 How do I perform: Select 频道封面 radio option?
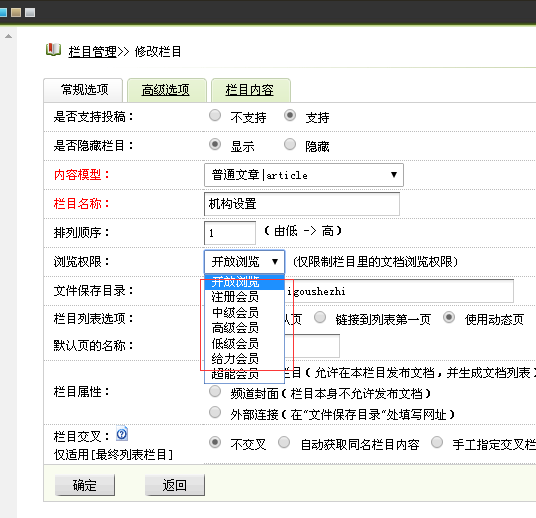point(215,391)
